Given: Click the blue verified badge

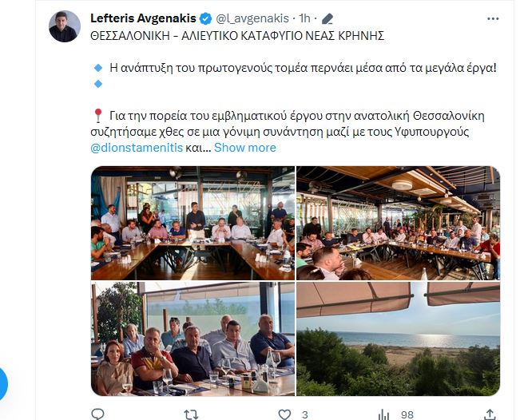Looking at the screenshot, I should pyautogui.click(x=205, y=18).
